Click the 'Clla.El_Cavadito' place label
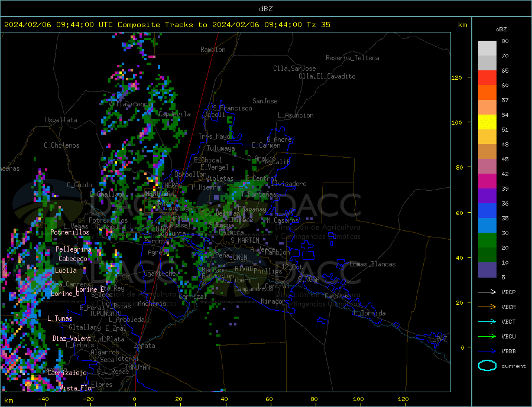Viewport: 532px width, 407px height. (327, 76)
